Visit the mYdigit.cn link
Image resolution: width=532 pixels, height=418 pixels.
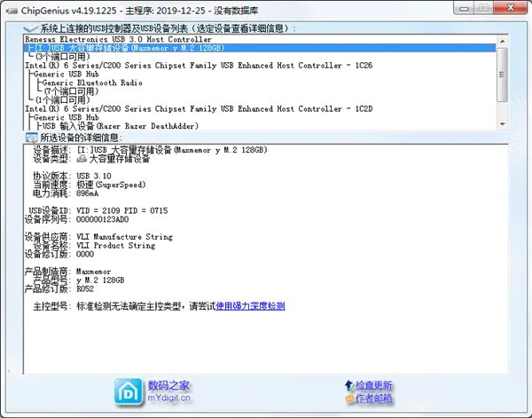[x=168, y=398]
